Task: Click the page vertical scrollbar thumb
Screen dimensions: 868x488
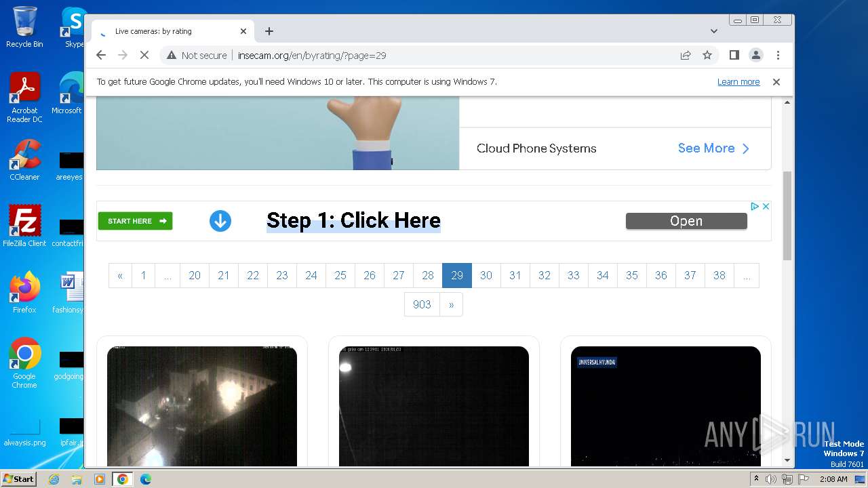Action: 787,216
